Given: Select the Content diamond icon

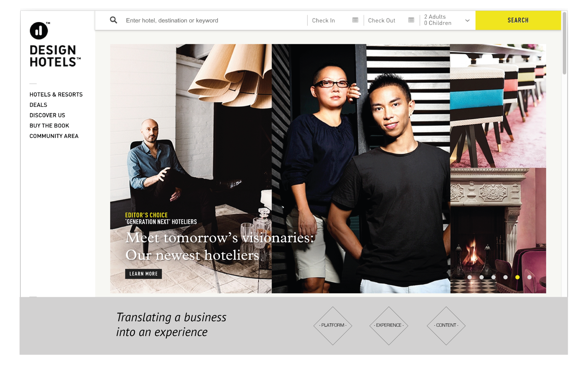Looking at the screenshot, I should point(446,326).
